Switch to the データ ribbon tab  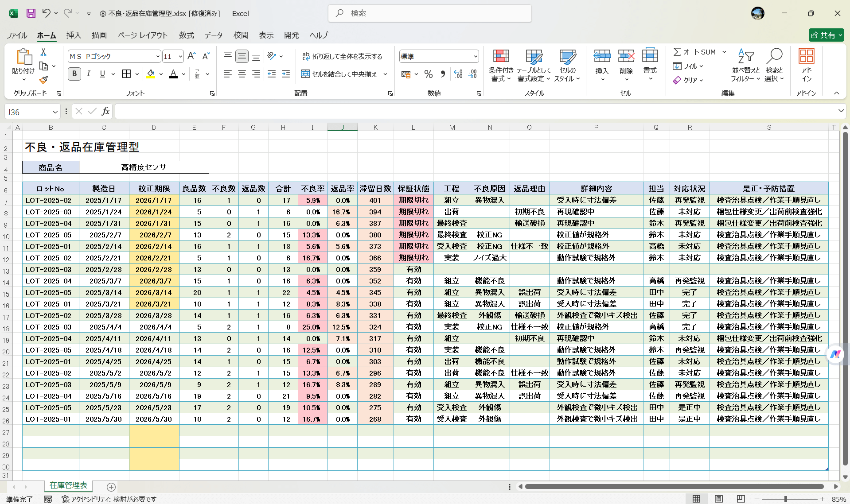coord(213,35)
